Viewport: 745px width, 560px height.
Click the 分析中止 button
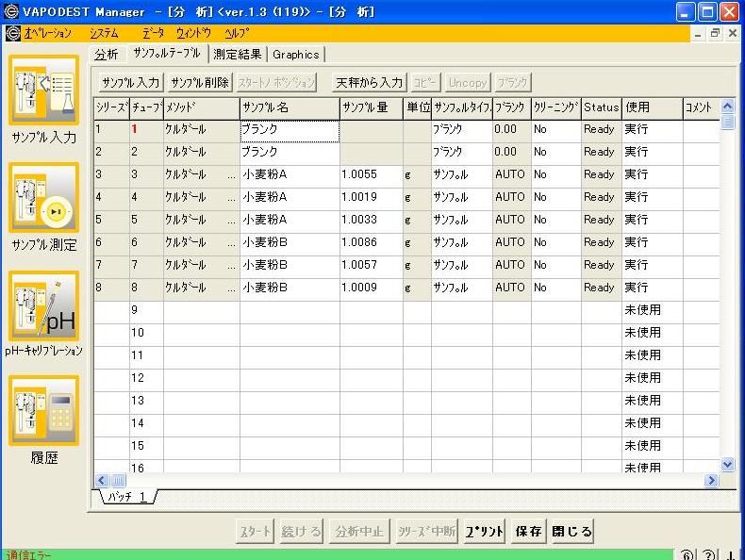tap(359, 531)
